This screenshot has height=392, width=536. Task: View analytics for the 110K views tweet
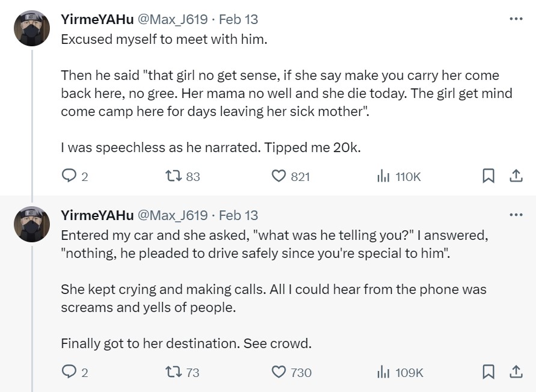tap(383, 176)
